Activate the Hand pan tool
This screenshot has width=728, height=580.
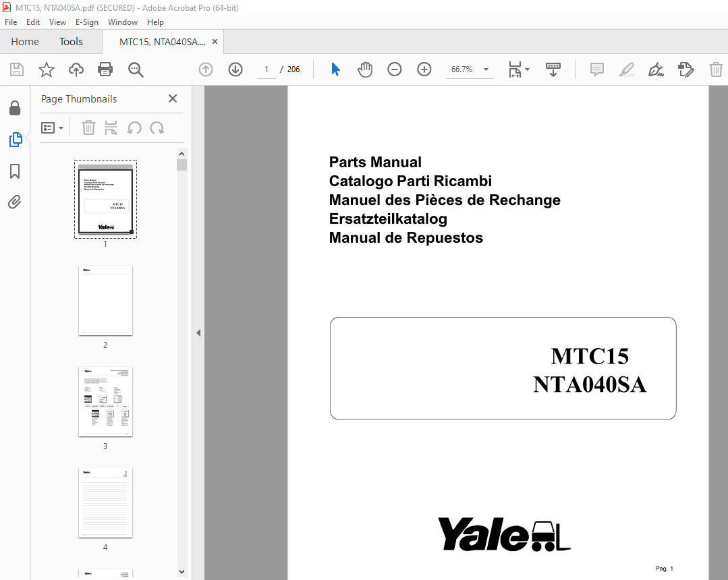[x=365, y=69]
